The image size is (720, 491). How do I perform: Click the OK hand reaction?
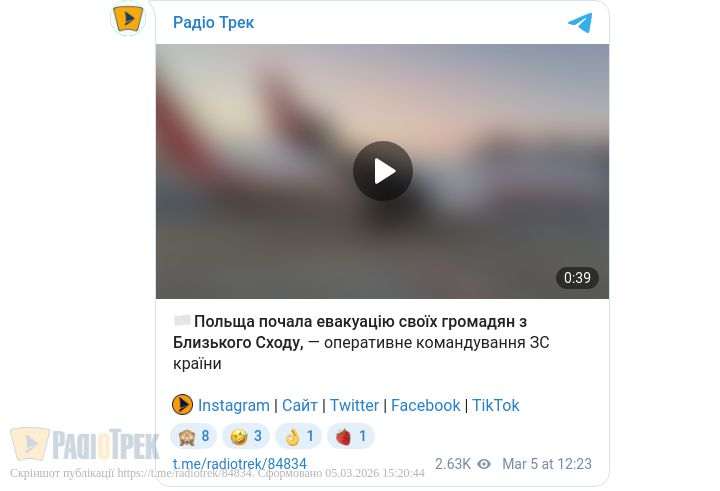pos(298,436)
